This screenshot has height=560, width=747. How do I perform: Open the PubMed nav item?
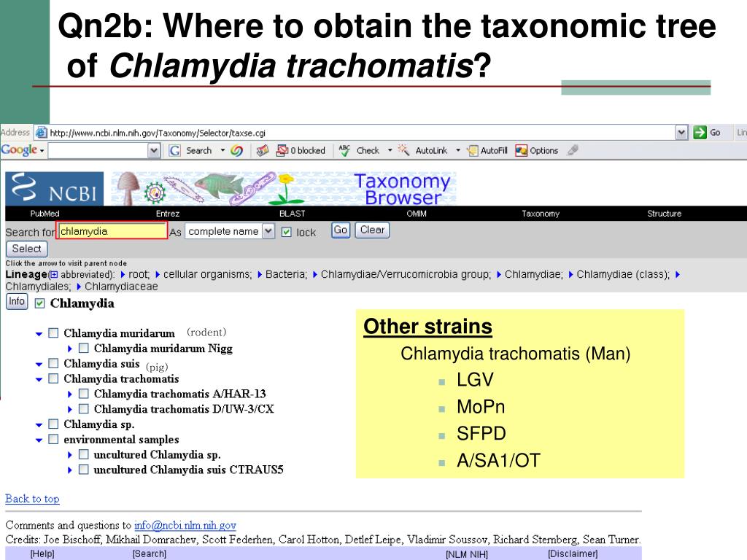point(44,214)
